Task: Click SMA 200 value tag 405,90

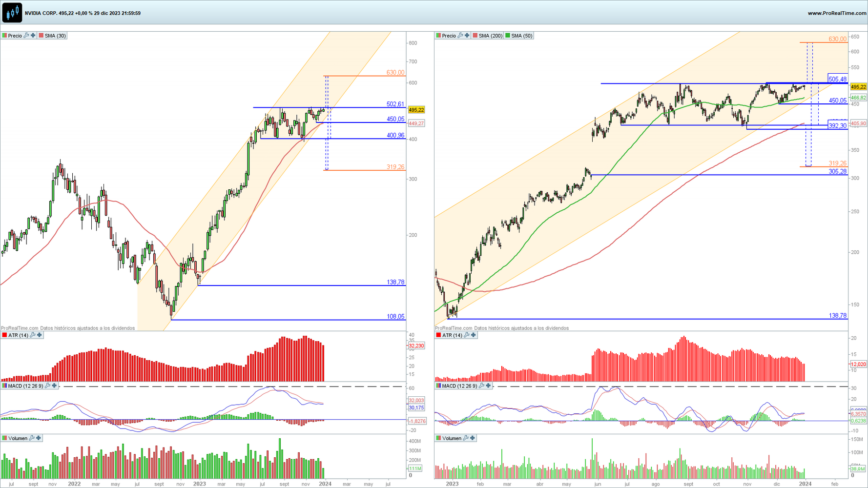Action: 858,123
